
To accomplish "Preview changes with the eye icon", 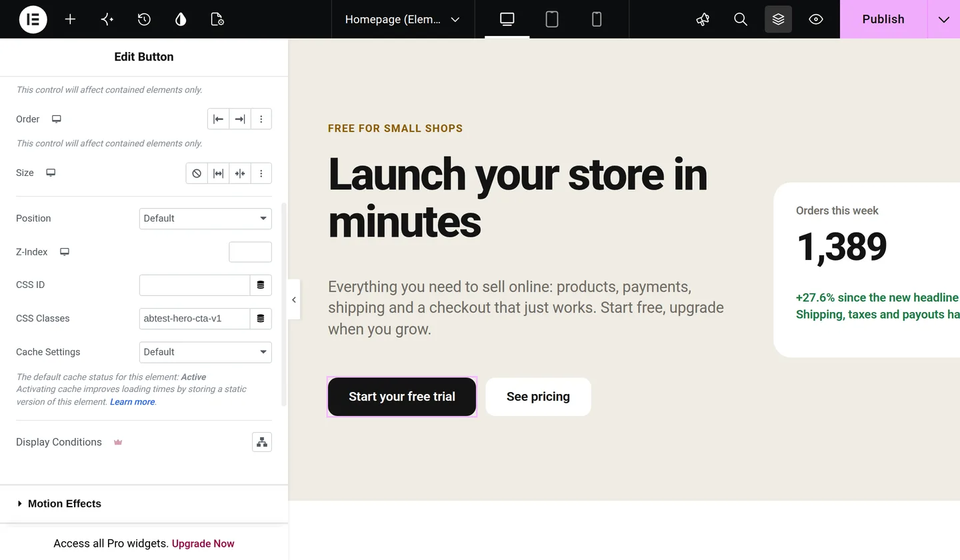I will 816,19.
